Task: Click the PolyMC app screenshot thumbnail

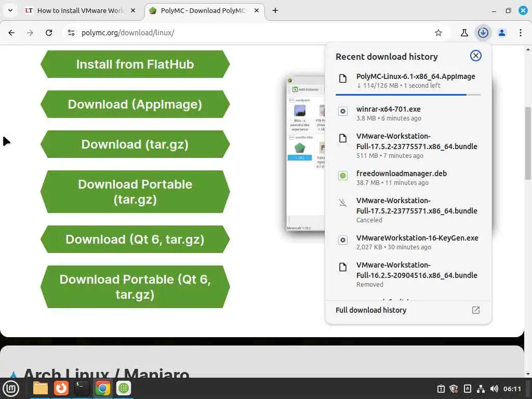Action: click(305, 153)
